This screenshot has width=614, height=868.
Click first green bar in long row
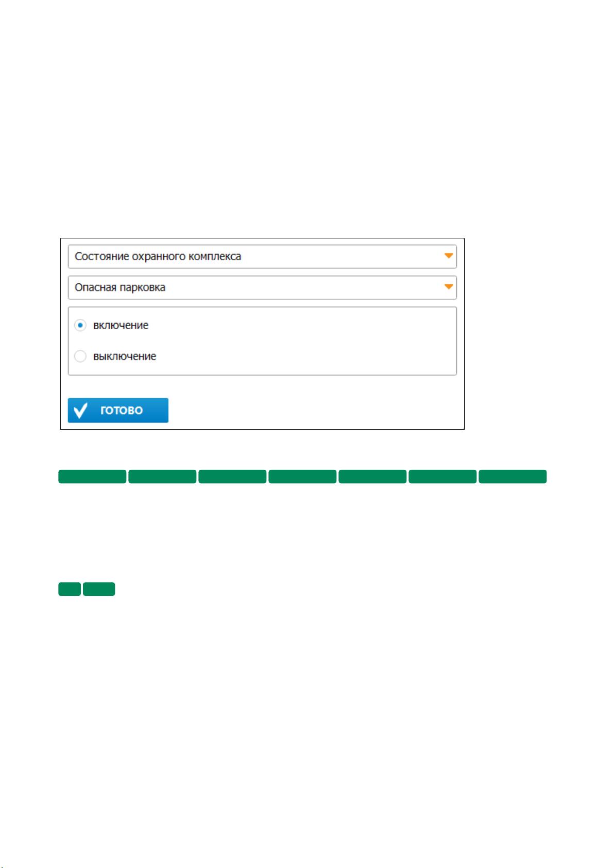(92, 476)
